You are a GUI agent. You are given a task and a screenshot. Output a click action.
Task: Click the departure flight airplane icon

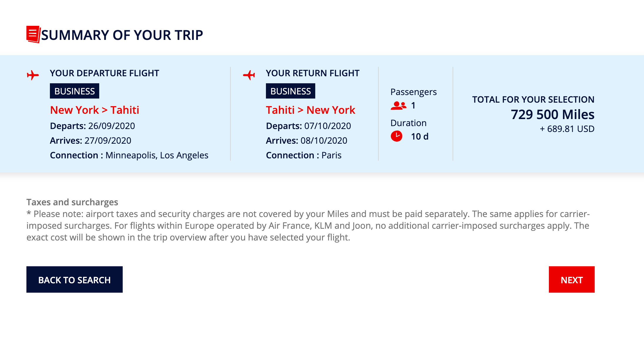tap(33, 75)
